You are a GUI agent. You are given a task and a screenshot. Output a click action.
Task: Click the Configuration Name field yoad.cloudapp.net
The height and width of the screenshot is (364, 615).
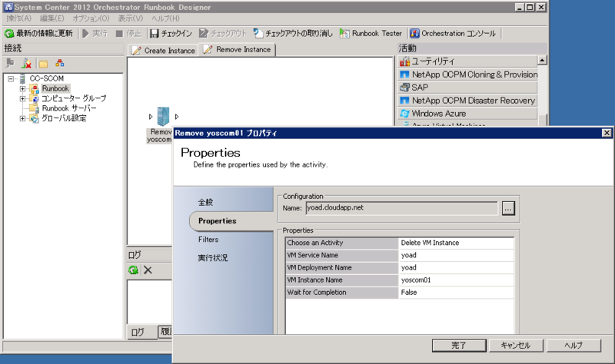pyautogui.click(x=401, y=208)
